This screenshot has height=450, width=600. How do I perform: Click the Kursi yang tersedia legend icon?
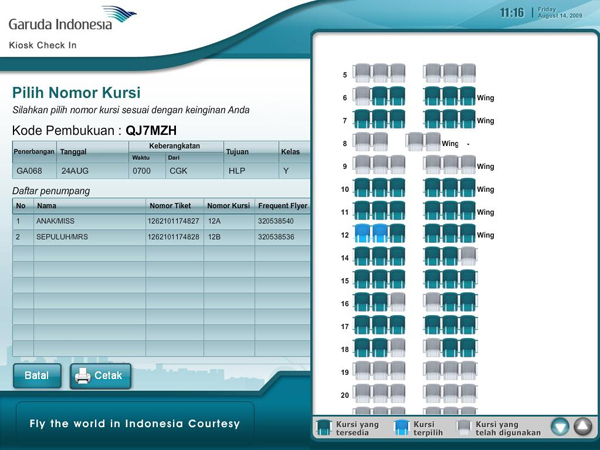pyautogui.click(x=324, y=428)
